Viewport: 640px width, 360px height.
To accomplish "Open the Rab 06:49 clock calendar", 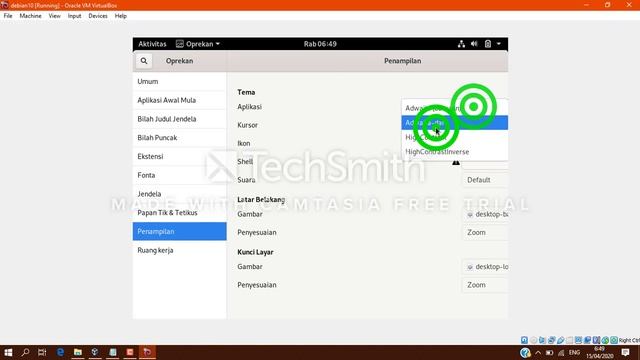I will tap(320, 44).
